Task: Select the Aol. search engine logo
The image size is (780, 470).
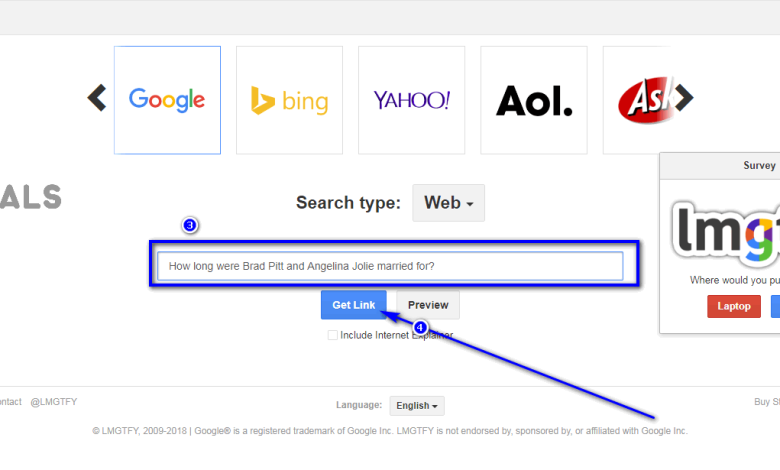Action: pyautogui.click(x=534, y=100)
